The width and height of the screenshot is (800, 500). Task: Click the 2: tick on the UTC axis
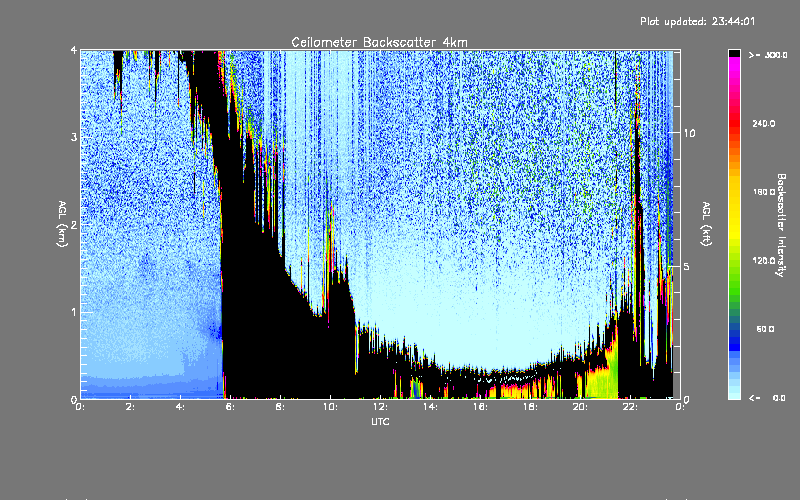coord(130,407)
